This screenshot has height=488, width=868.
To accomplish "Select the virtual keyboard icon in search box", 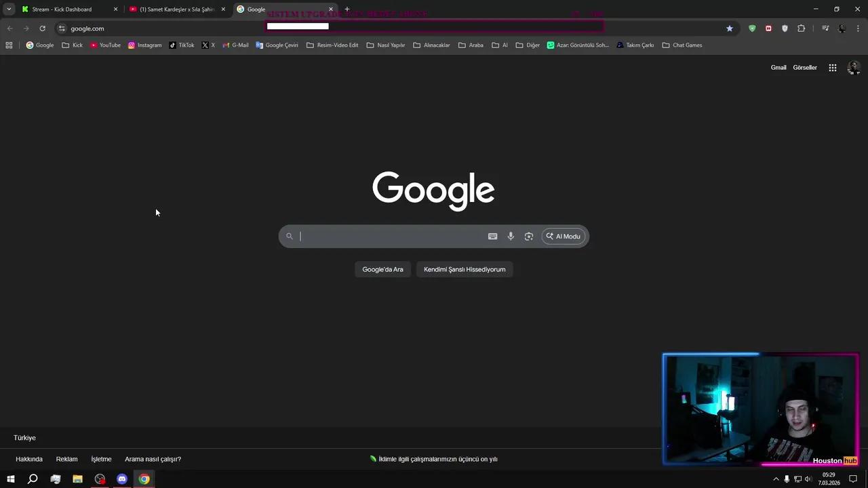I will point(492,236).
